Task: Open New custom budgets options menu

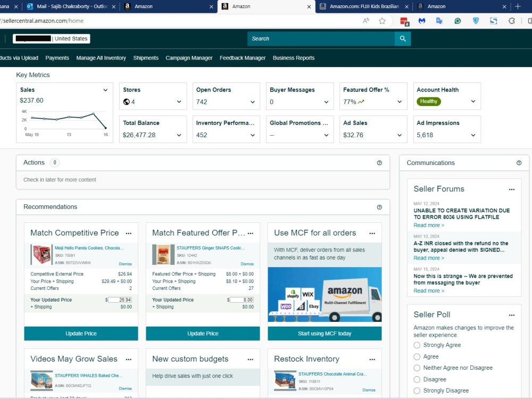Action: tap(251, 360)
